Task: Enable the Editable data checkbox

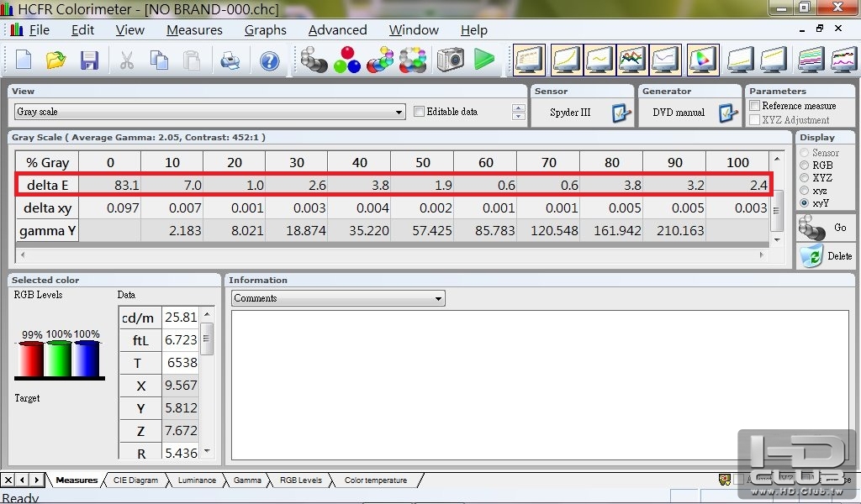Action: (x=420, y=112)
